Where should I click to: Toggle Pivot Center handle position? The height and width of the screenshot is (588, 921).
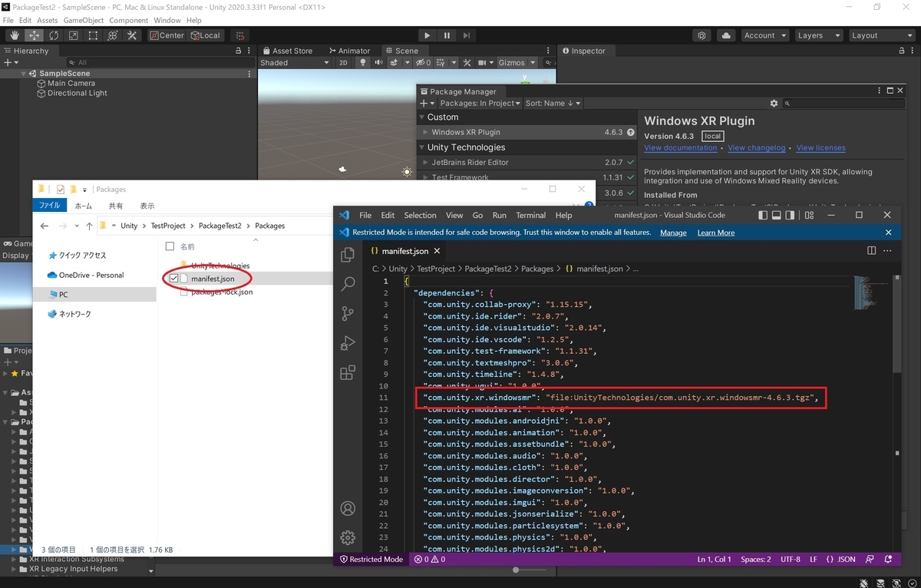tap(167, 35)
